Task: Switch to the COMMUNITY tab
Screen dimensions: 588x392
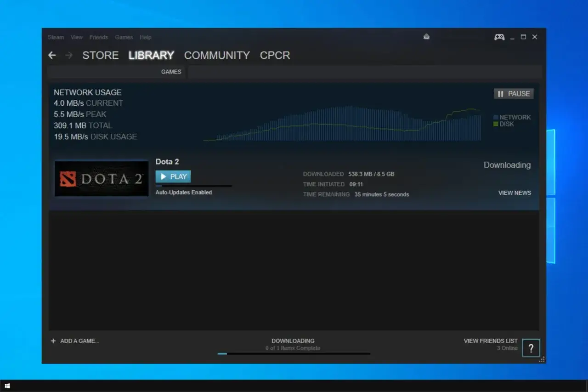Action: point(217,55)
